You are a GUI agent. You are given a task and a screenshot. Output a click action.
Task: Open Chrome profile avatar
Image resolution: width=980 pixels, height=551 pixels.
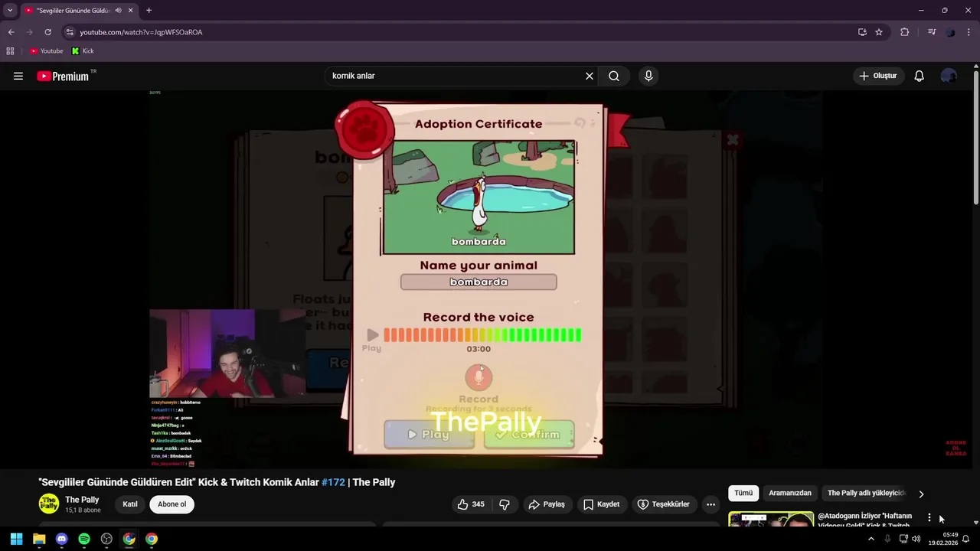950,32
